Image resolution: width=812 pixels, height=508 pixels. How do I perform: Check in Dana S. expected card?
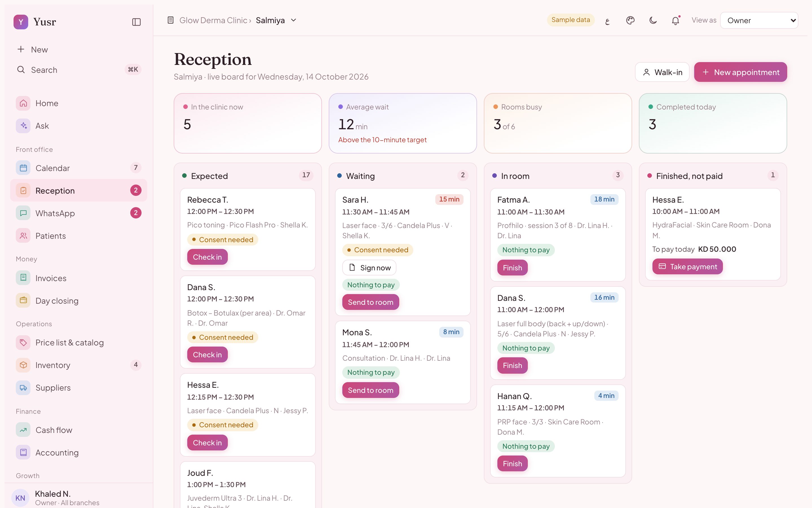(x=207, y=355)
